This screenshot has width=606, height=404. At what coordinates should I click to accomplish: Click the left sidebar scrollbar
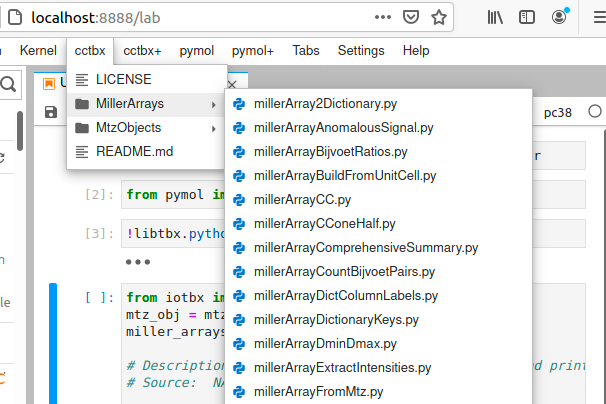20,131
